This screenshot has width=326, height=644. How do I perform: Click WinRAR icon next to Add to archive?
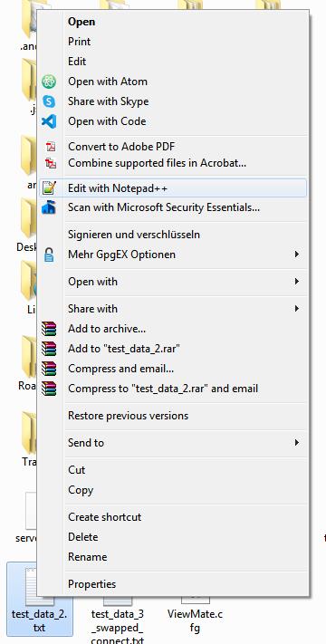(x=49, y=329)
